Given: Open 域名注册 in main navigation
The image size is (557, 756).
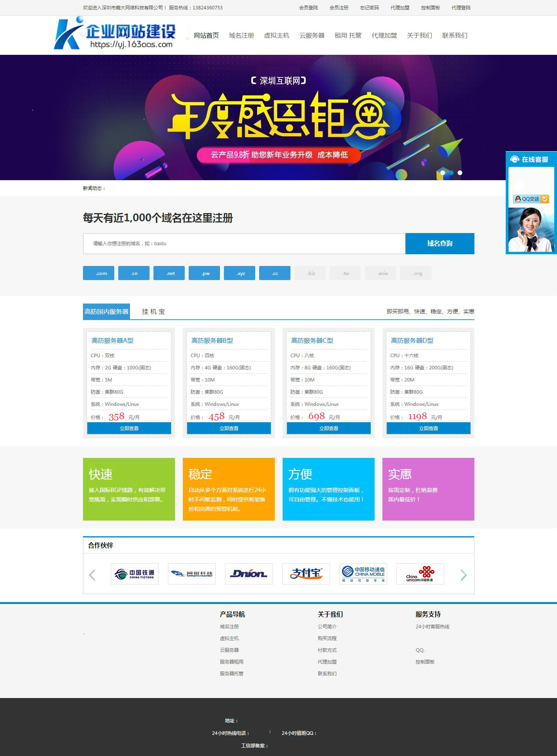Looking at the screenshot, I should coord(242,36).
